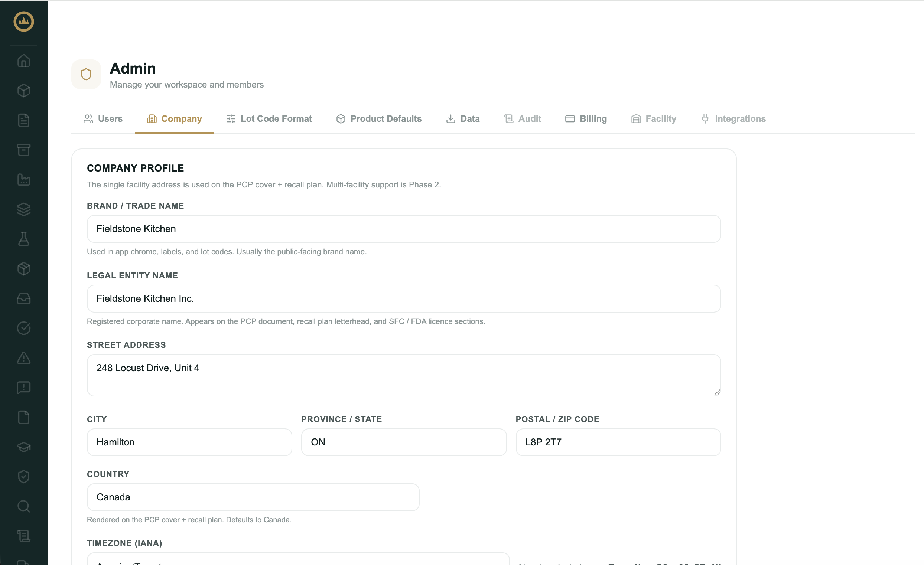Click "Manage your workspace and members" subtitle
Viewport: 924px width, 565px height.
pos(187,85)
